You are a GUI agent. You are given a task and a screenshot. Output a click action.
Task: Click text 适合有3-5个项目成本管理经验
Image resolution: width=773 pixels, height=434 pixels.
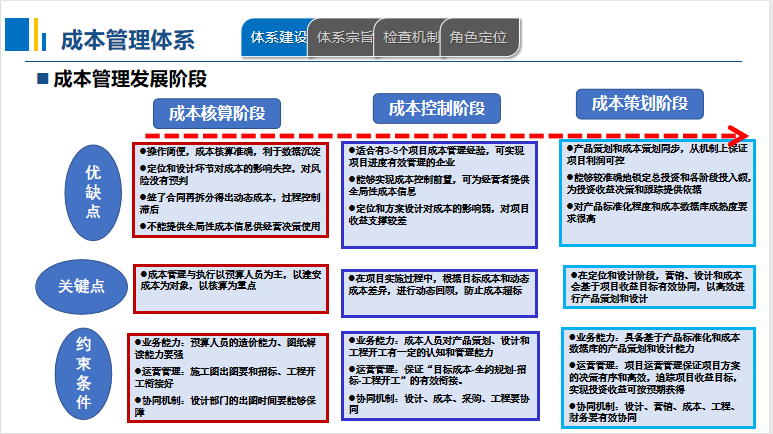(423, 150)
